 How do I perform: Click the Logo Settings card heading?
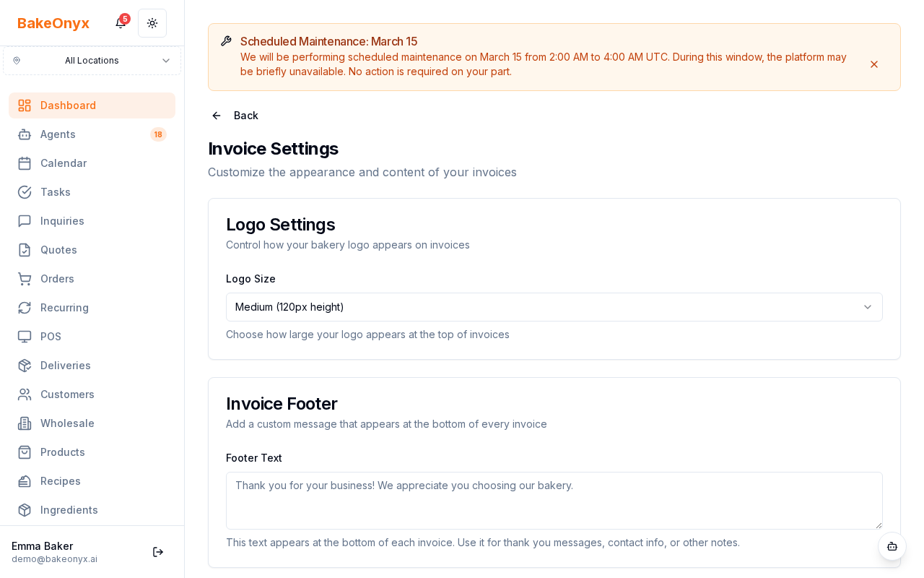click(280, 225)
